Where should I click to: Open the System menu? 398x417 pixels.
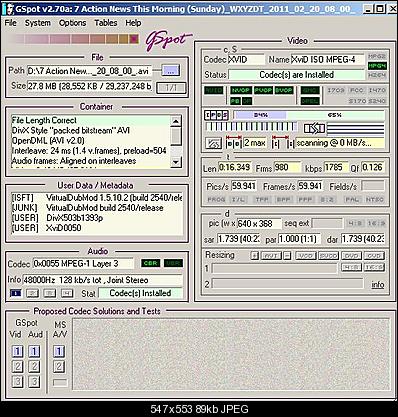(x=38, y=23)
